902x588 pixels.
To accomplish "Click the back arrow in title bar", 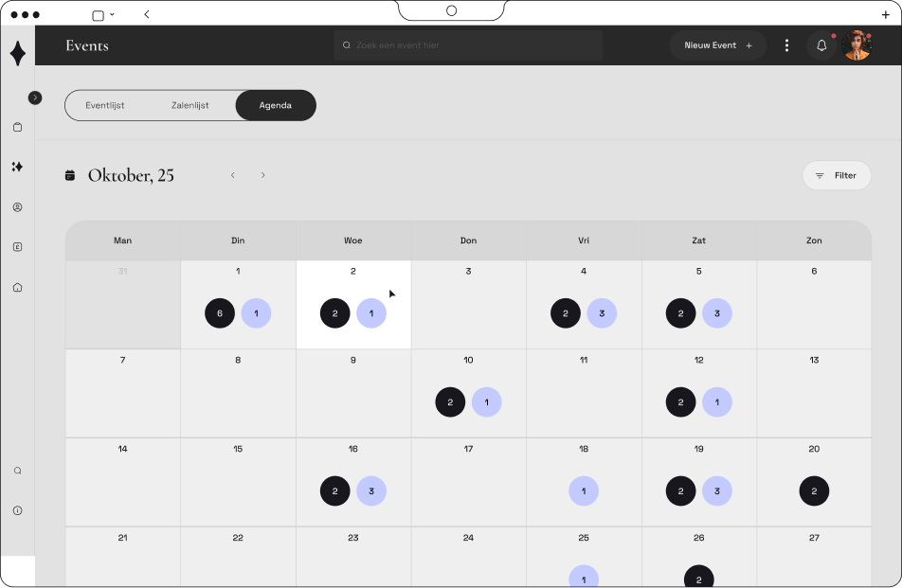I will [x=147, y=14].
